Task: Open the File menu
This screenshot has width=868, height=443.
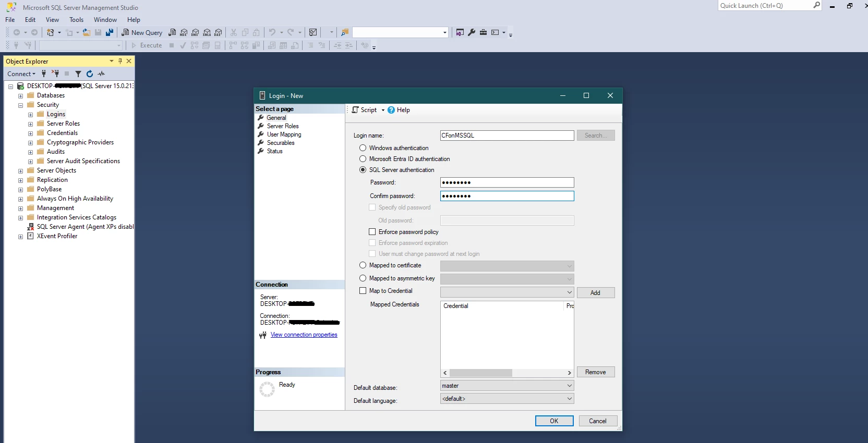Action: [x=10, y=20]
